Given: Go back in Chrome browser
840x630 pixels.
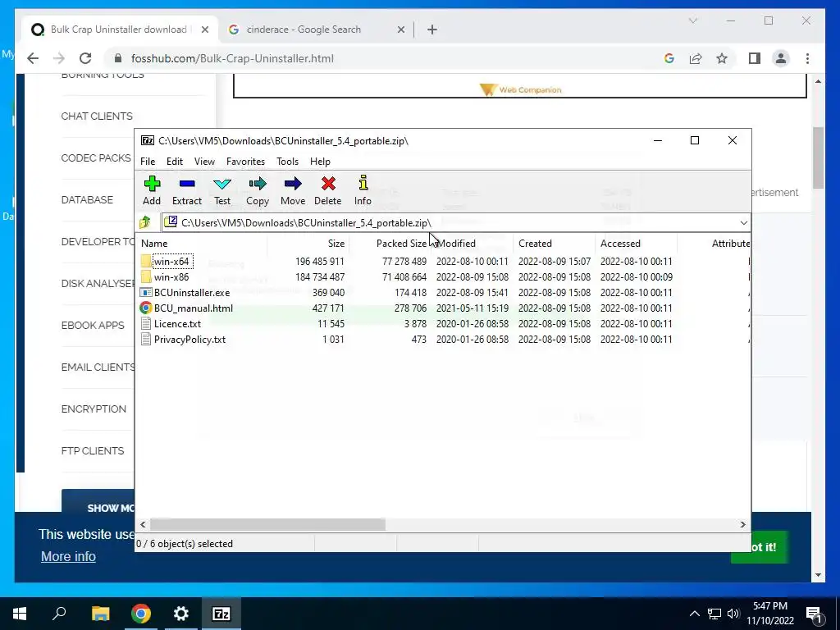Looking at the screenshot, I should click(33, 58).
